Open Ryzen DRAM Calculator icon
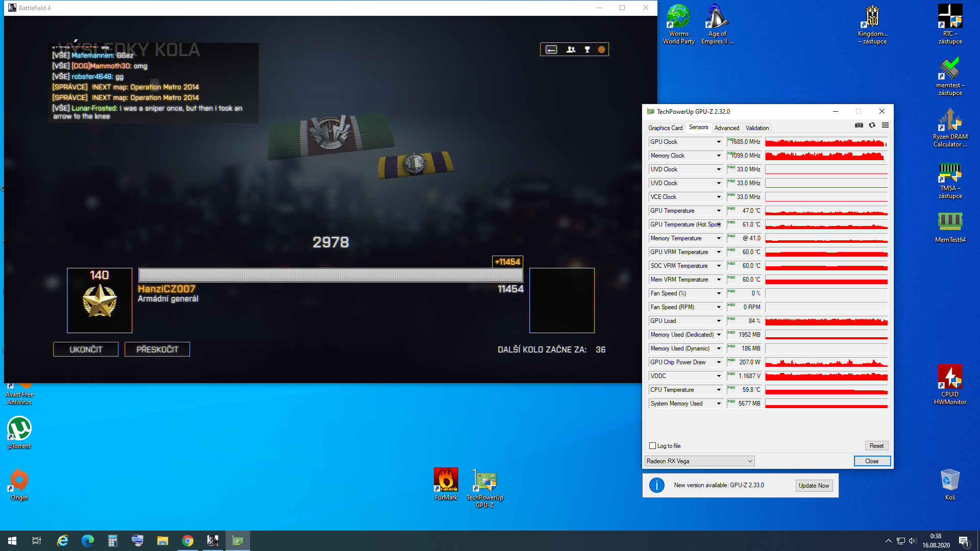Image resolution: width=980 pixels, height=551 pixels. 950,128
